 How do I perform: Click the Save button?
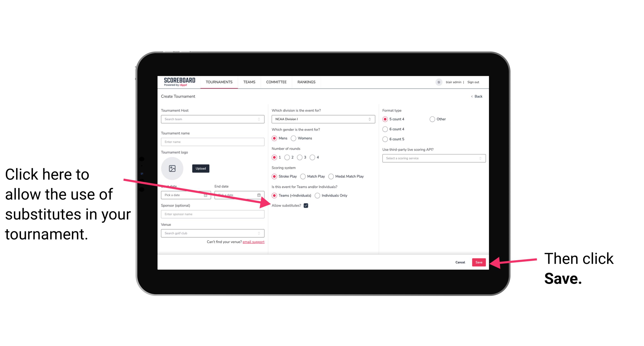(479, 262)
